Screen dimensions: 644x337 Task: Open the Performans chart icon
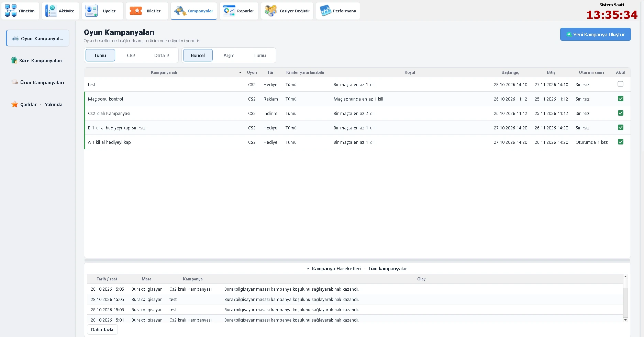point(325,11)
